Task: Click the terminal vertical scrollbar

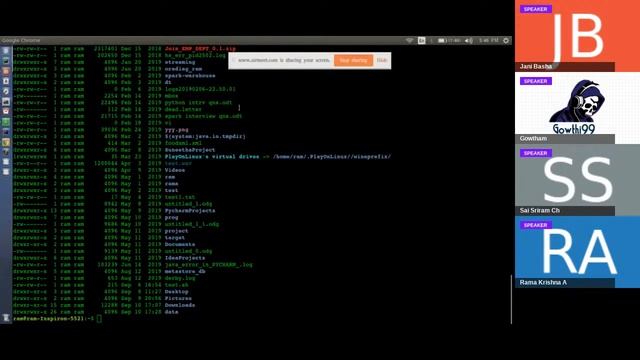Action: [x=511, y=299]
